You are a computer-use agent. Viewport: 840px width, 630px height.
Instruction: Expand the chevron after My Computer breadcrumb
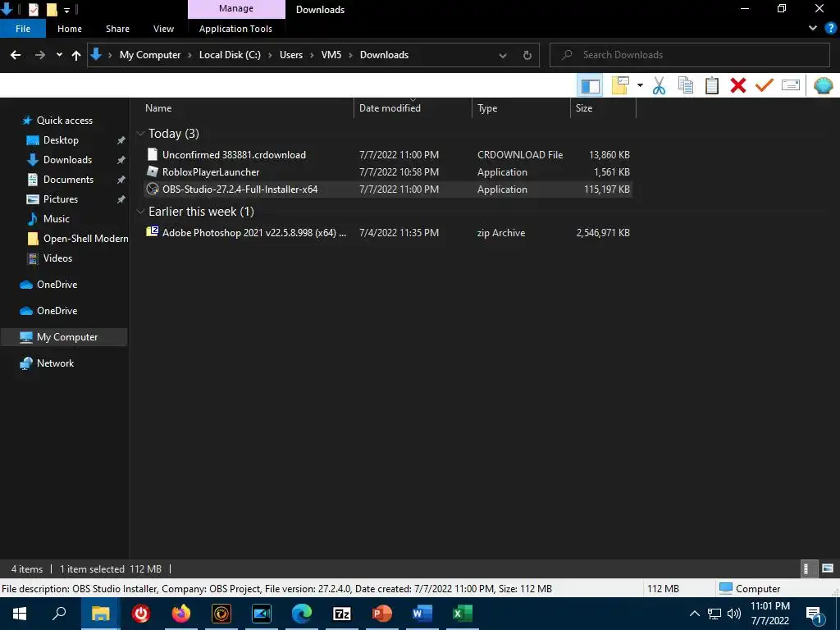(190, 55)
